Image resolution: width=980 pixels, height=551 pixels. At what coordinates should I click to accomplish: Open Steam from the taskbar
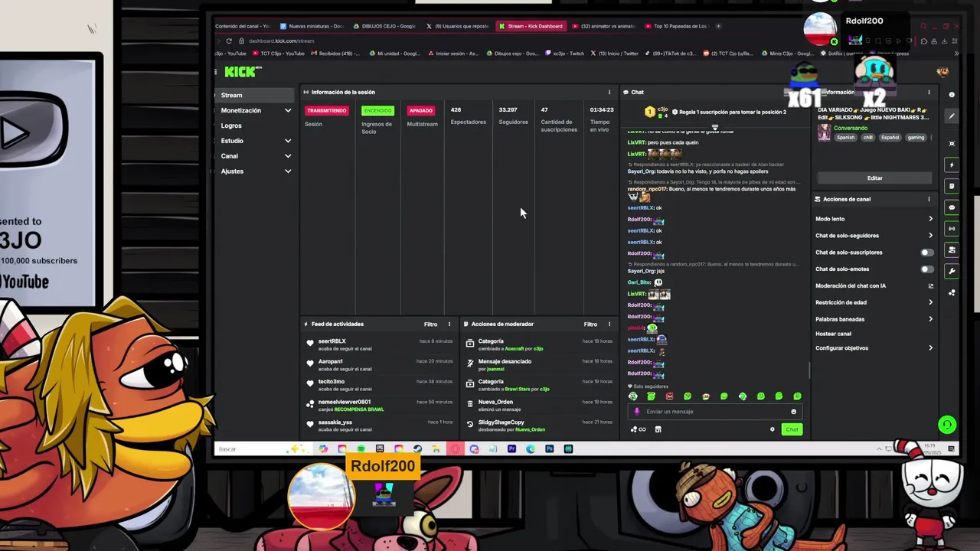coord(417,449)
